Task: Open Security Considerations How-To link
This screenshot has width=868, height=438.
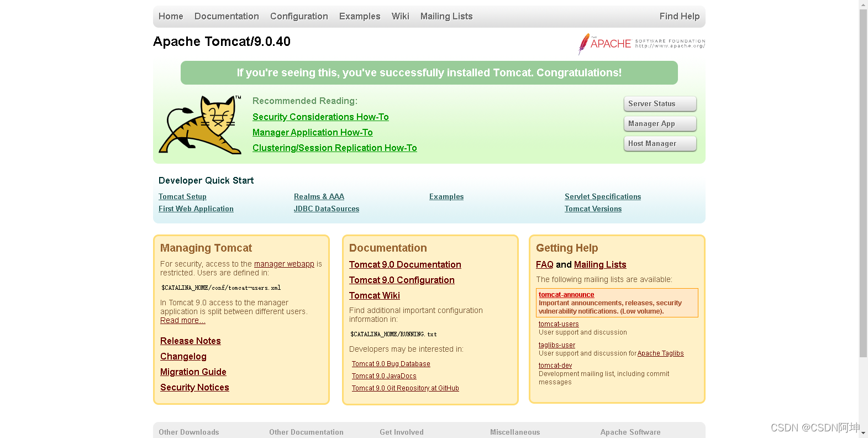Action: point(320,117)
